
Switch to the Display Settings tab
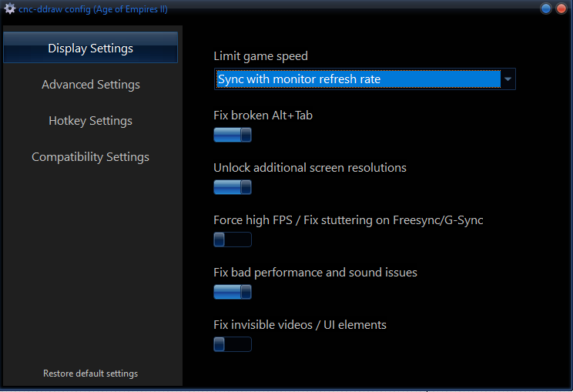(91, 49)
